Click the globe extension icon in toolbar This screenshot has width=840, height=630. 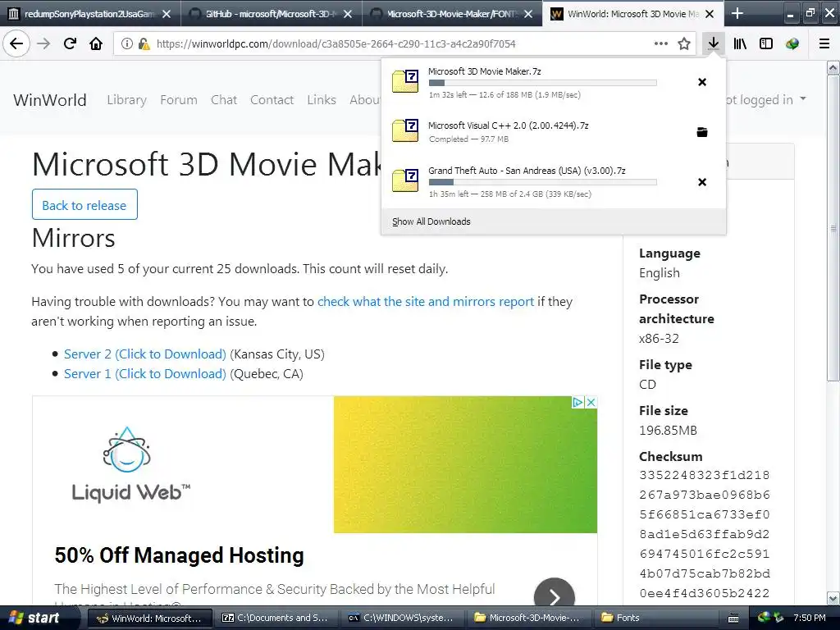(792, 44)
